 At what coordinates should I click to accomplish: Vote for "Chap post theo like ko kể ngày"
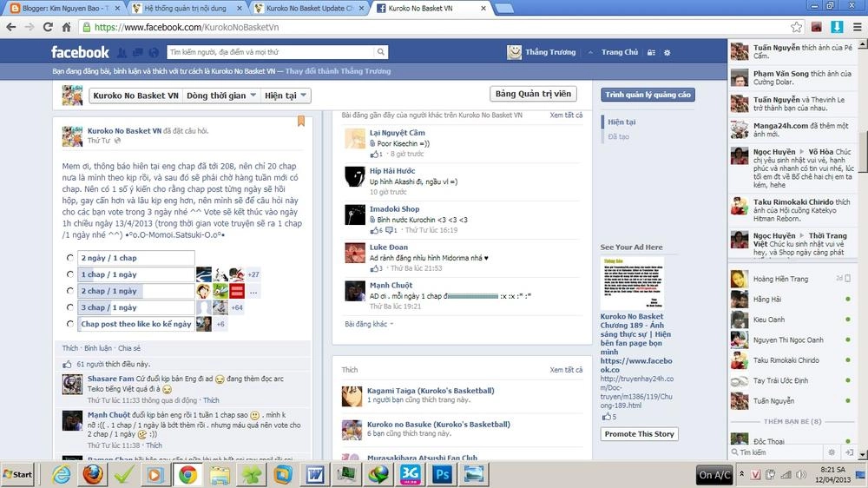[69, 324]
